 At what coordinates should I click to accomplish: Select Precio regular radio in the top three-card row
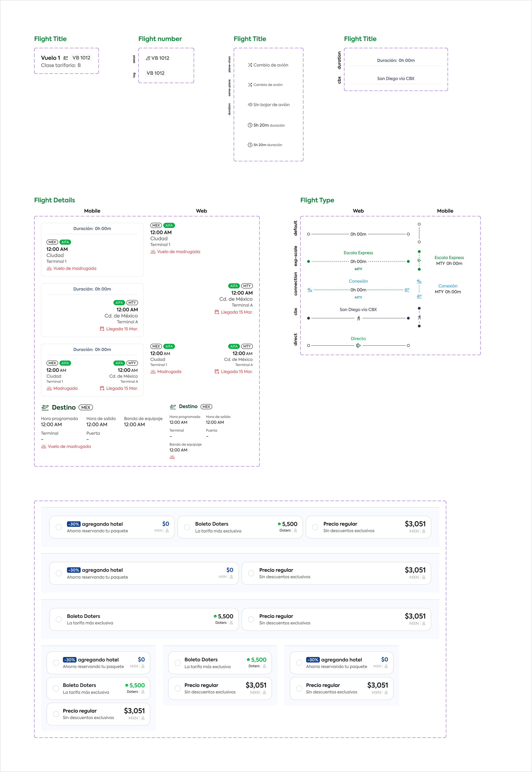point(315,527)
